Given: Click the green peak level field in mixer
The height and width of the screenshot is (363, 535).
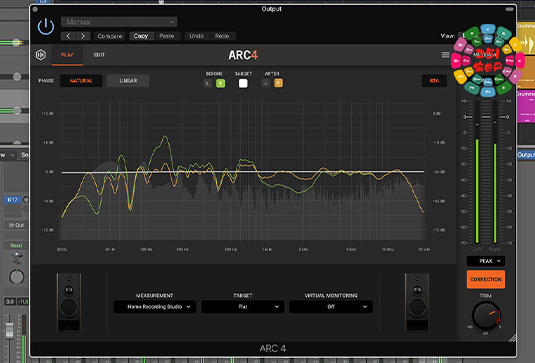Looking at the screenshot, I should pyautogui.click(x=23, y=302).
